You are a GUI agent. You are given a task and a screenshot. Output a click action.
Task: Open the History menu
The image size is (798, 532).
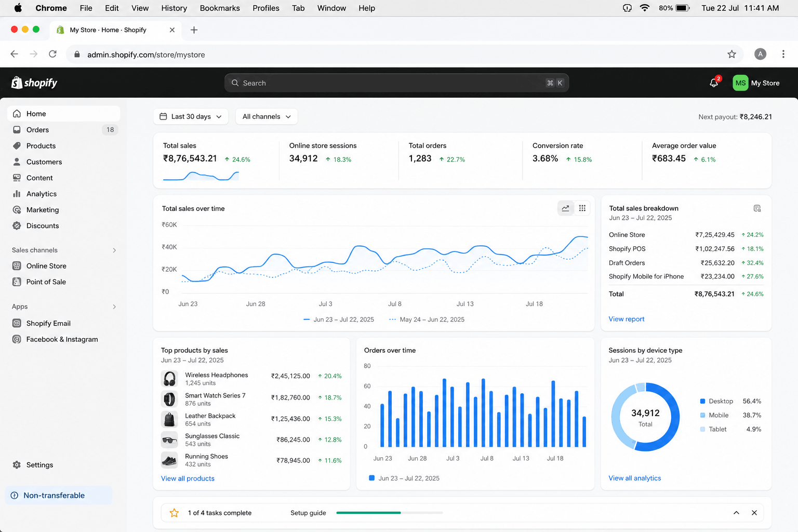174,8
